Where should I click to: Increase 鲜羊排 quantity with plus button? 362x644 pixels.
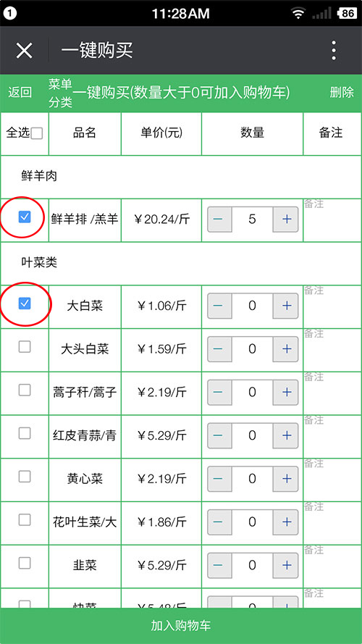click(x=287, y=219)
